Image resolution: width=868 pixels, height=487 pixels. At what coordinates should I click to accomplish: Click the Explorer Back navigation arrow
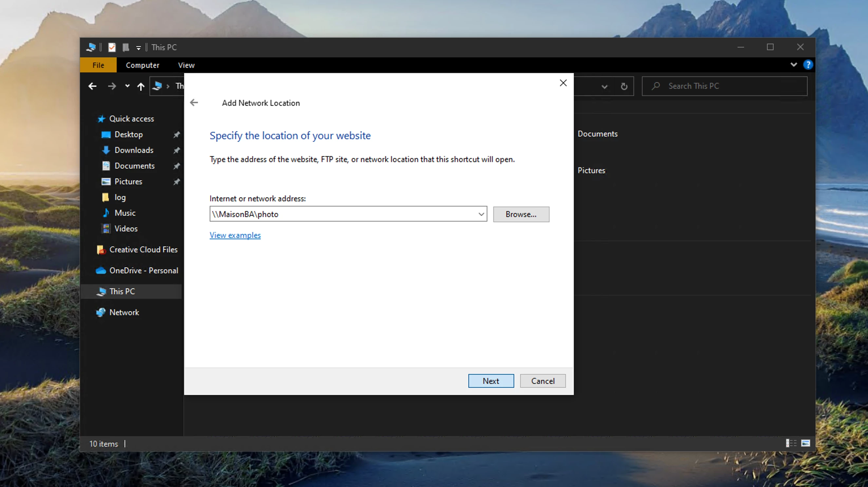point(92,86)
